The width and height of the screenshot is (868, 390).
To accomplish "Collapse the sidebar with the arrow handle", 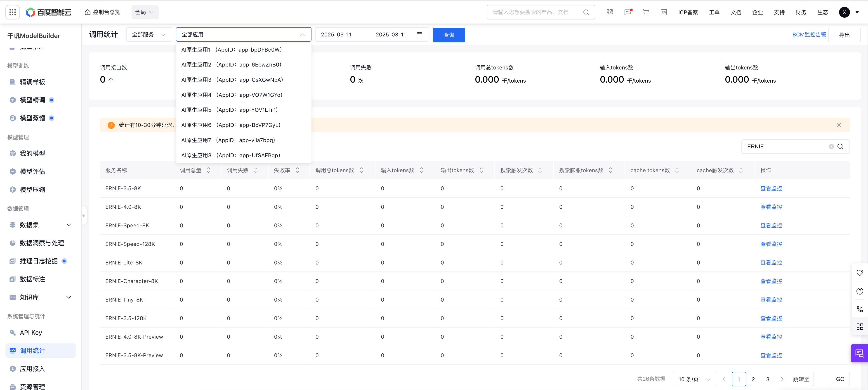I will 84,216.
